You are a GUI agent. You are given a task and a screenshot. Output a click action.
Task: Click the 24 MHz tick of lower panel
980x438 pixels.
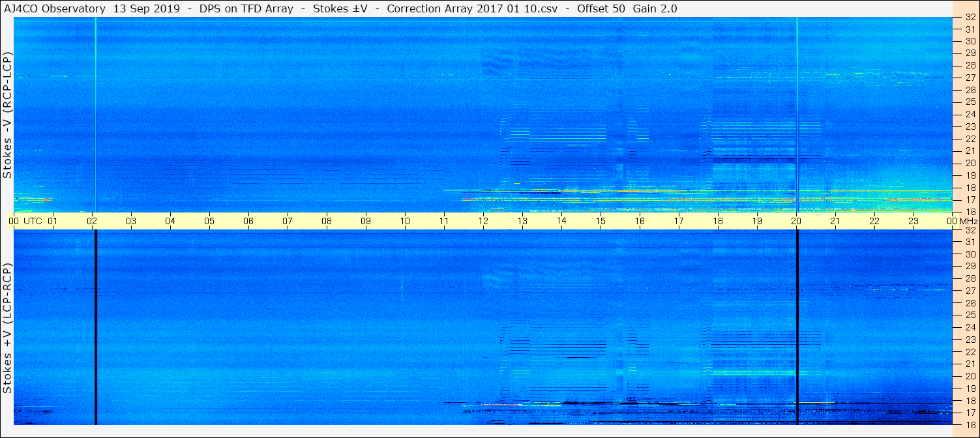click(x=970, y=327)
